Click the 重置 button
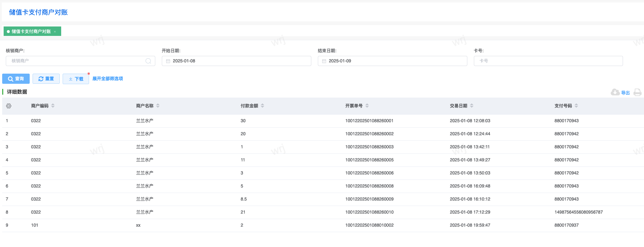 [x=46, y=79]
